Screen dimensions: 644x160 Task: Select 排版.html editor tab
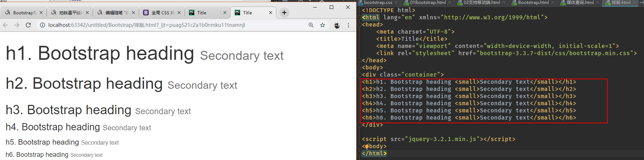click(621, 3)
